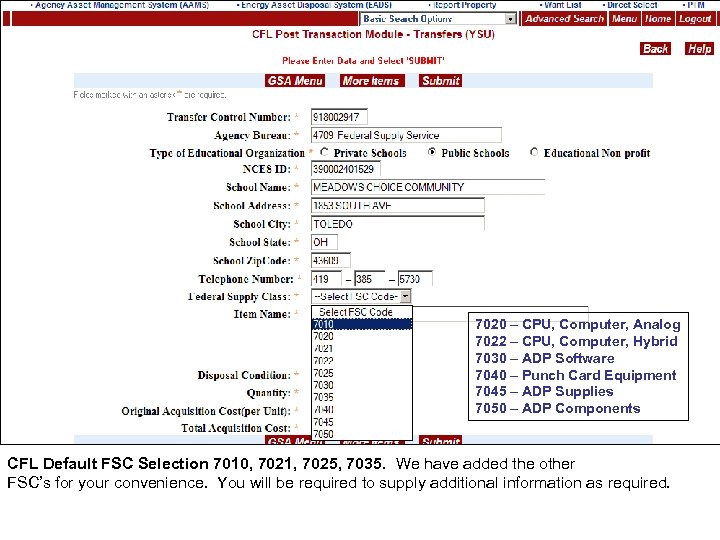This screenshot has height=540, width=720.
Task: Choose FSC code 7040 from the list
Action: click(362, 409)
